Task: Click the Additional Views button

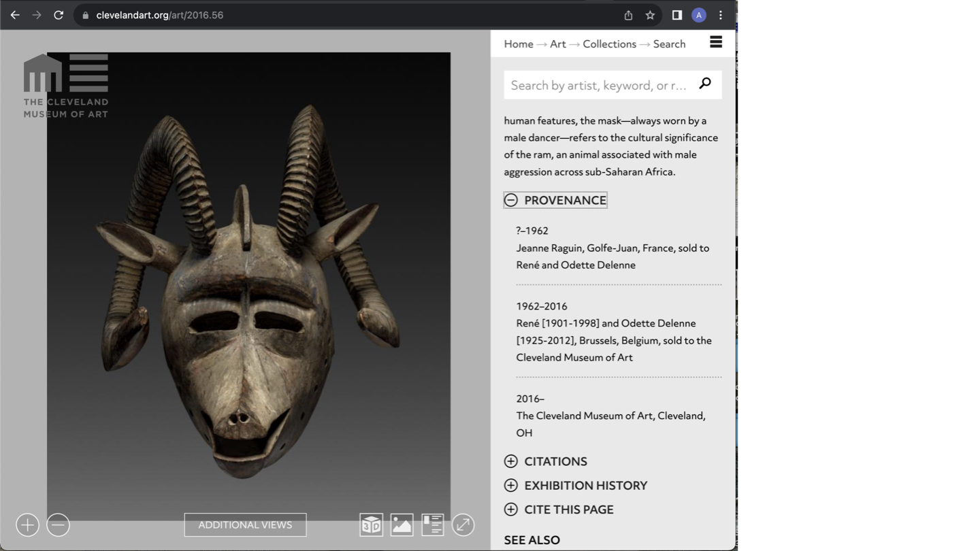Action: click(x=245, y=525)
